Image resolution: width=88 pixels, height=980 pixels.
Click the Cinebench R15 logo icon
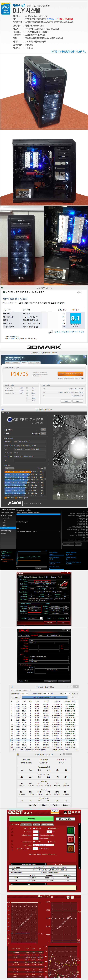(x=10, y=420)
